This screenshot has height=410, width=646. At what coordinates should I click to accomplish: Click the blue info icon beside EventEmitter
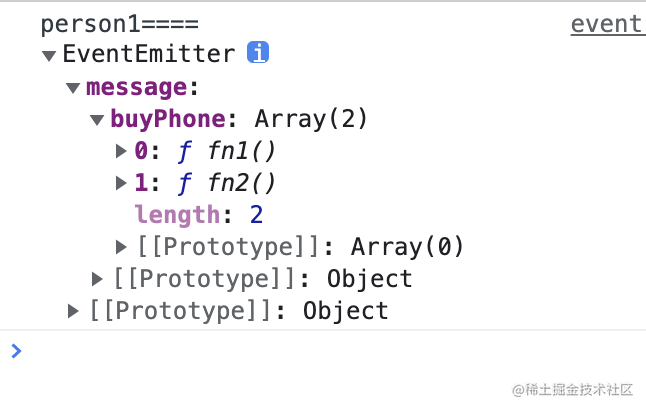point(258,52)
